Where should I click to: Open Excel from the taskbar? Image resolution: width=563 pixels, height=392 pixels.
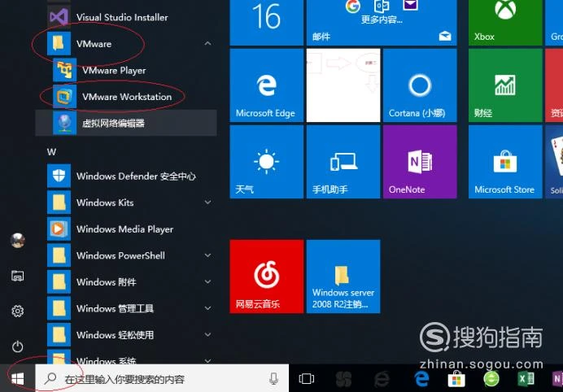tap(526, 379)
